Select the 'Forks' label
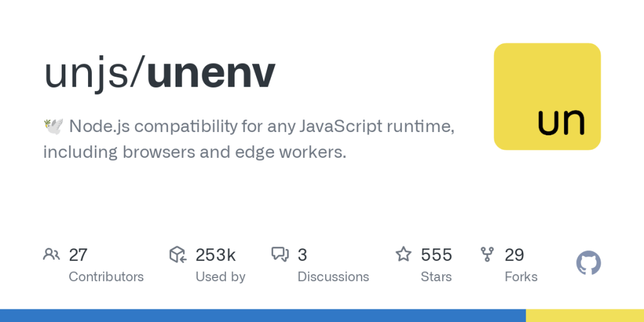This screenshot has width=644, height=322. tap(521, 277)
